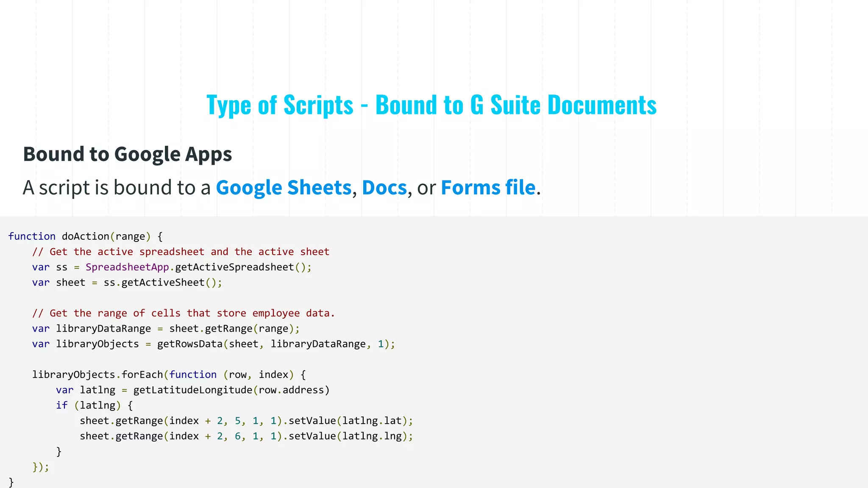Click the line 'var ss = SpreadsheetApp.getActiveSpreadsheet();'
Viewport: 868px width, 488px height.
click(x=172, y=267)
